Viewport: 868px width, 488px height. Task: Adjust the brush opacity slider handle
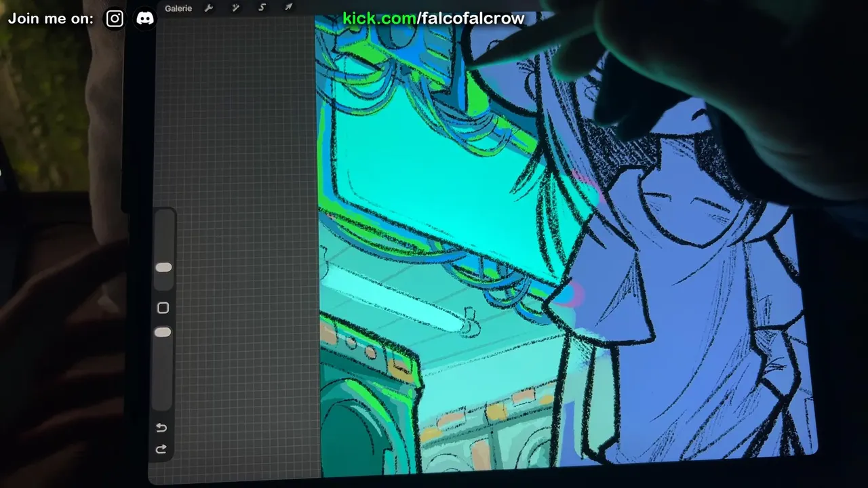tap(163, 332)
